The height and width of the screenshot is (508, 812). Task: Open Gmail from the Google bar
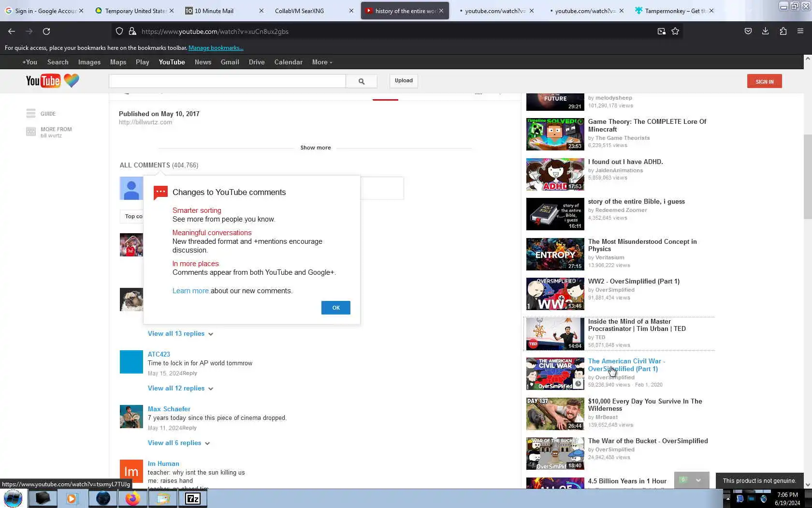[230, 62]
